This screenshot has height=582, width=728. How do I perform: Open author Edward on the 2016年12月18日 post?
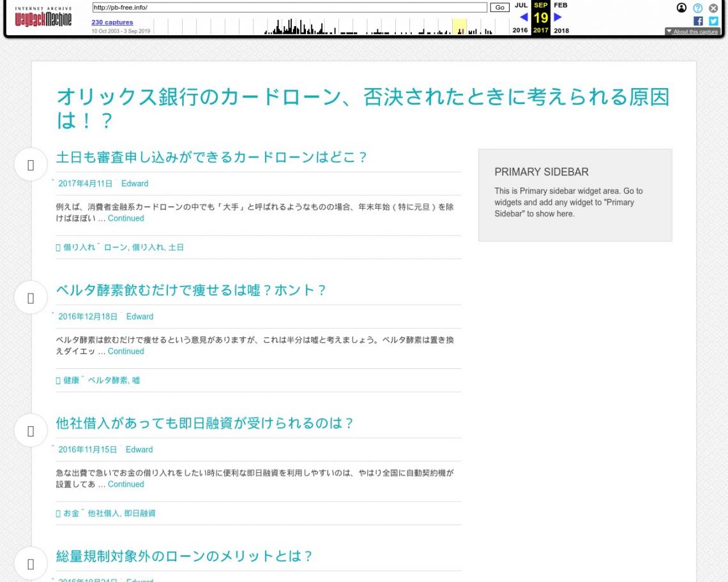click(140, 317)
